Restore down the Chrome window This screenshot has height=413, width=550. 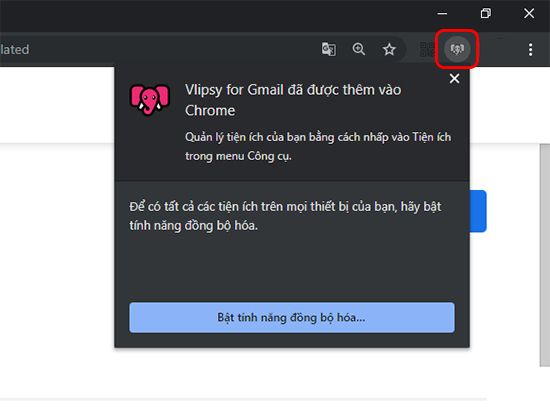tap(486, 14)
